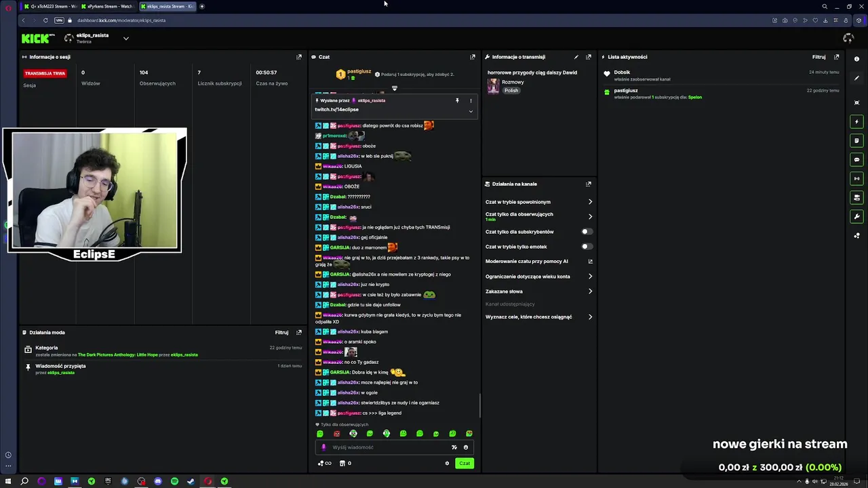Click the wrench icon in right sidebar

click(x=856, y=217)
